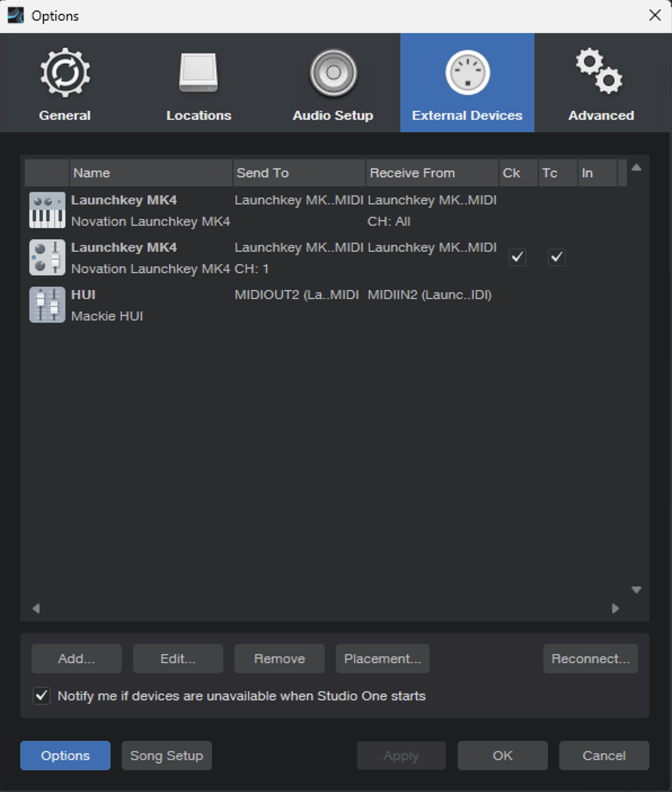The width and height of the screenshot is (672, 792).
Task: Close the Options window
Action: point(655,16)
